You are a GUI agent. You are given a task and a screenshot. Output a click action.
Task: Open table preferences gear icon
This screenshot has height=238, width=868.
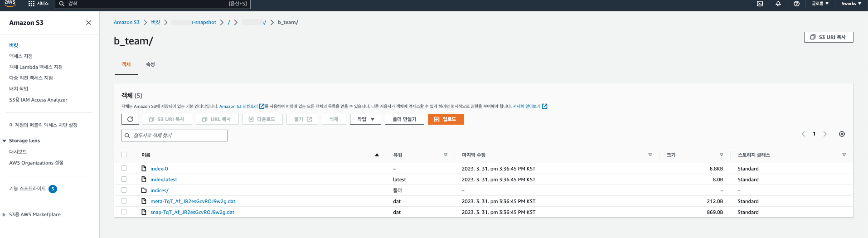tap(842, 134)
